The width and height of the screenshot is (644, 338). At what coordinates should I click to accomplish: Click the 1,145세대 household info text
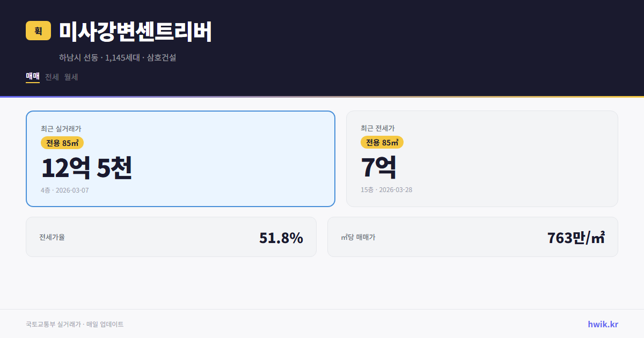(122, 57)
